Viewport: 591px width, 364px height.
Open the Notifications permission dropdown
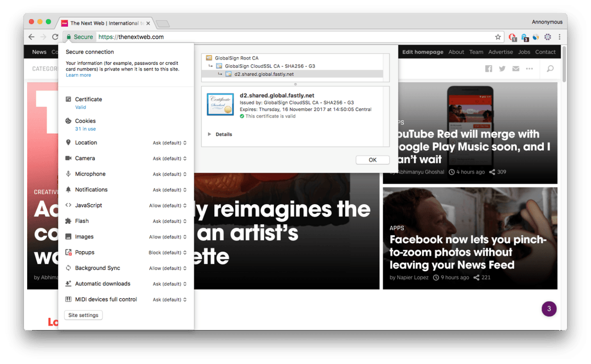(169, 190)
